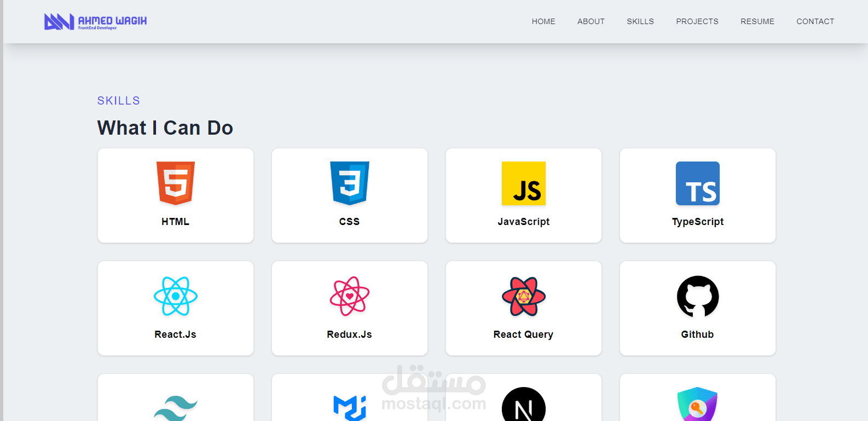Click the blue TypeScript TS icon
Screen dimensions: 868x421
click(x=698, y=183)
